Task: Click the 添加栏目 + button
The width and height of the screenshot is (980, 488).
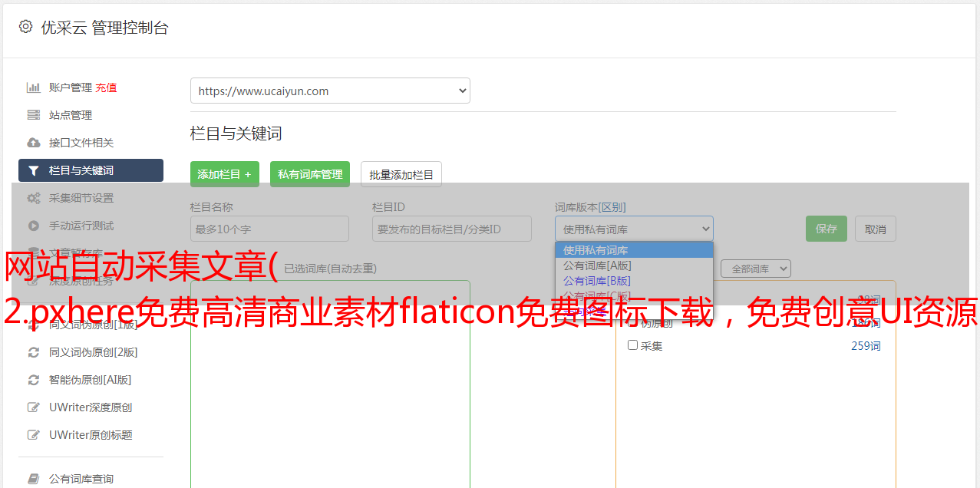Action: coord(225,174)
